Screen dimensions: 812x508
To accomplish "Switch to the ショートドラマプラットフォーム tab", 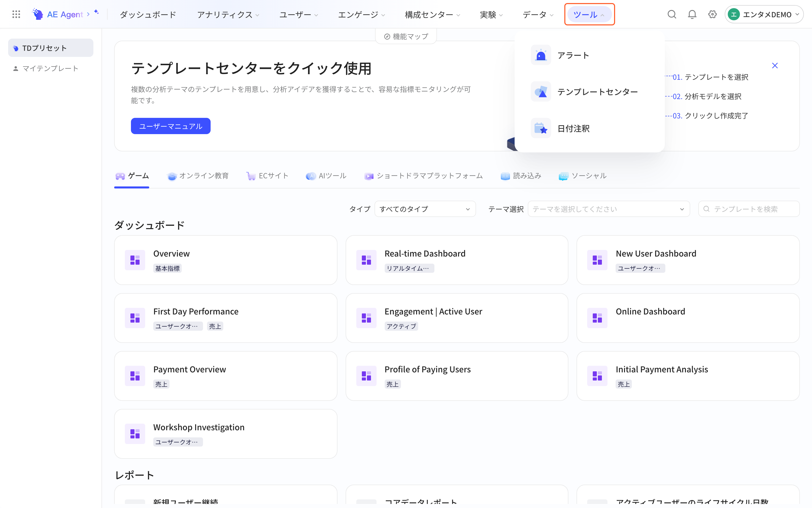I will click(x=424, y=176).
